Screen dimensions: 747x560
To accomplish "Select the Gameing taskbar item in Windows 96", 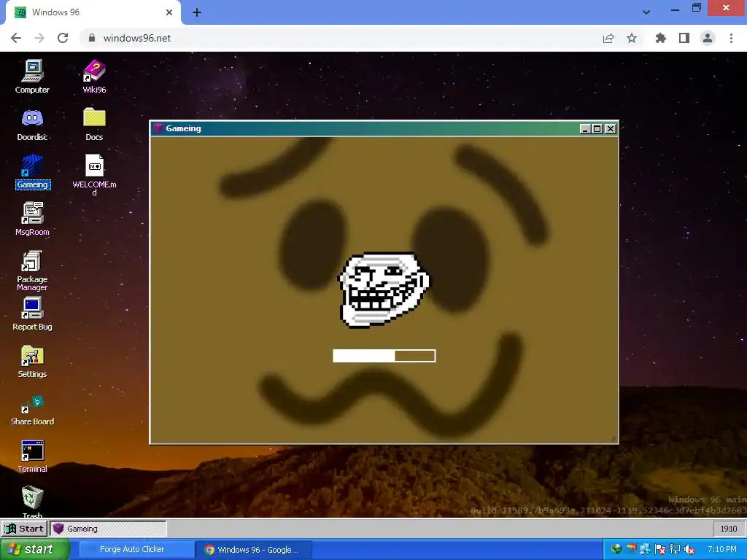I will (108, 529).
